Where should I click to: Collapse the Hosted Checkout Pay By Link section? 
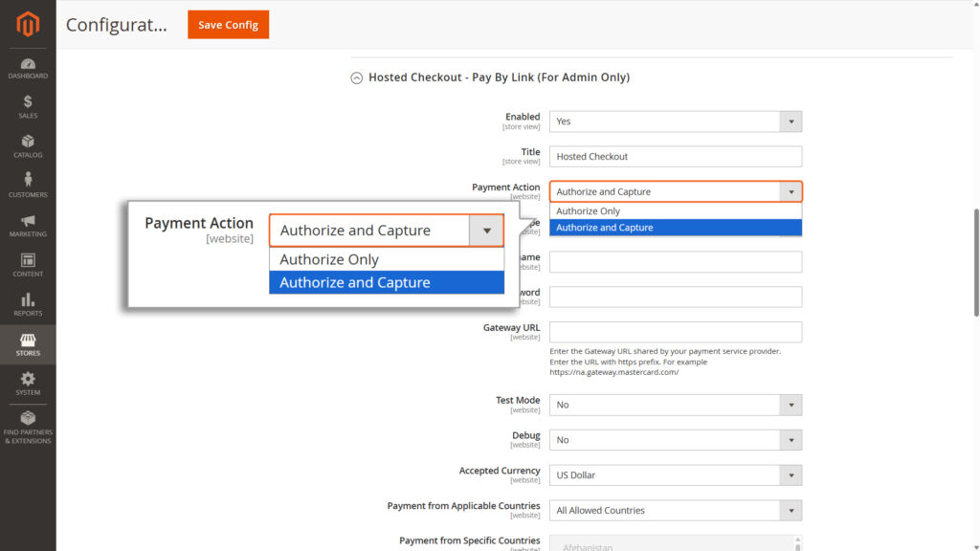point(356,77)
